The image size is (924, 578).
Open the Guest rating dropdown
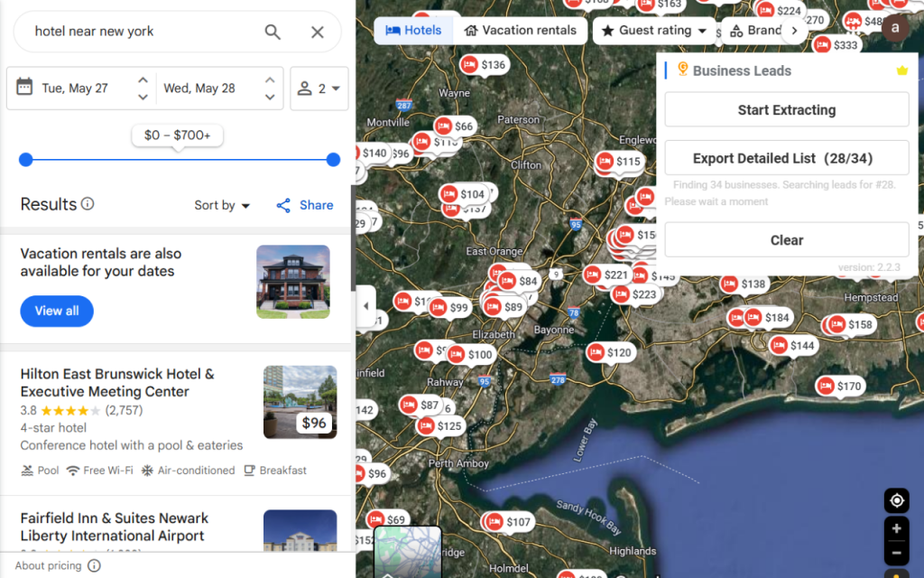[652, 30]
